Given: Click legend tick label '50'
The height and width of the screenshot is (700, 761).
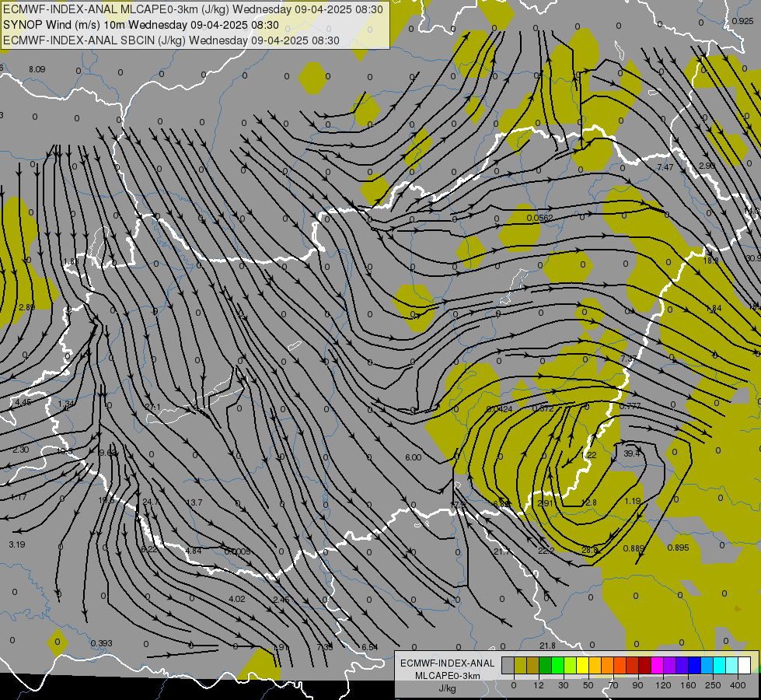Looking at the screenshot, I should pyautogui.click(x=588, y=685).
